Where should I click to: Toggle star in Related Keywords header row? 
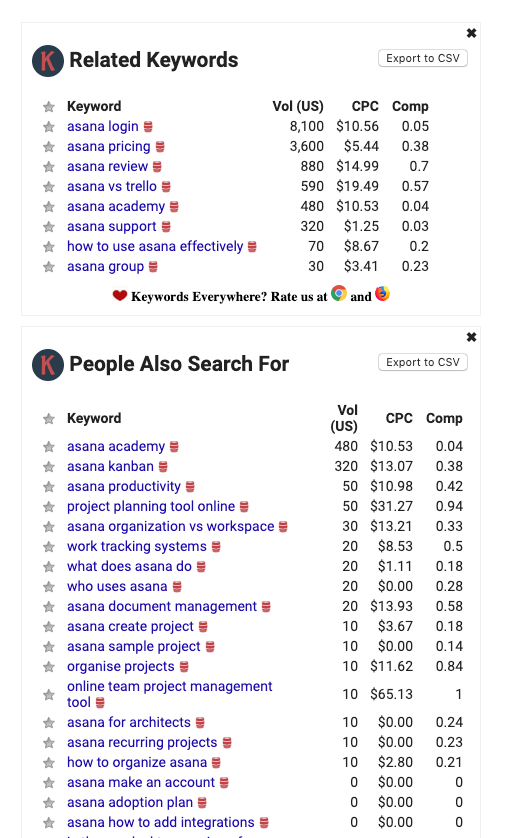[x=49, y=107]
